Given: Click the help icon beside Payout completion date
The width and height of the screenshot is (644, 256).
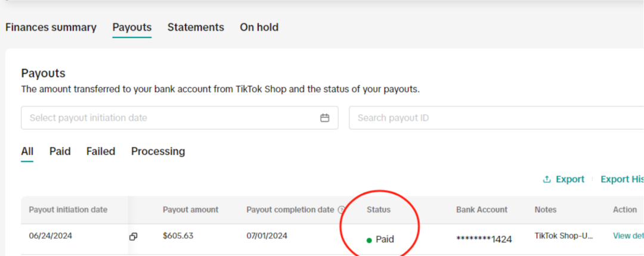Looking at the screenshot, I should tap(342, 210).
